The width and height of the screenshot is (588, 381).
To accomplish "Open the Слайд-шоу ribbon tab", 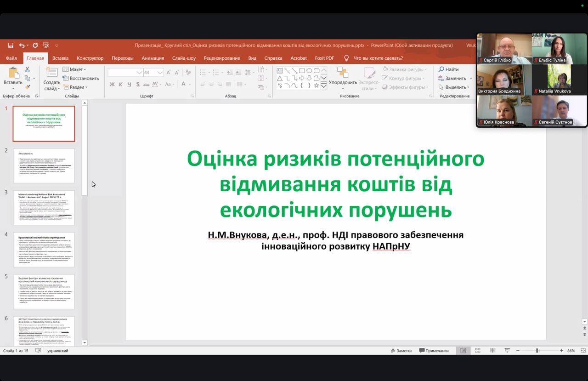I will pos(184,58).
